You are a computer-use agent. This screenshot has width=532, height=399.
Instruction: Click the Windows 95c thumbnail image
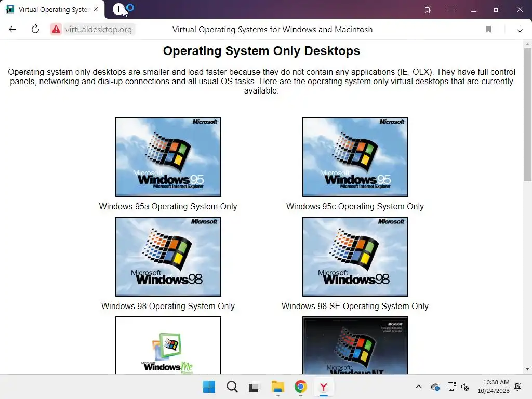(x=355, y=157)
